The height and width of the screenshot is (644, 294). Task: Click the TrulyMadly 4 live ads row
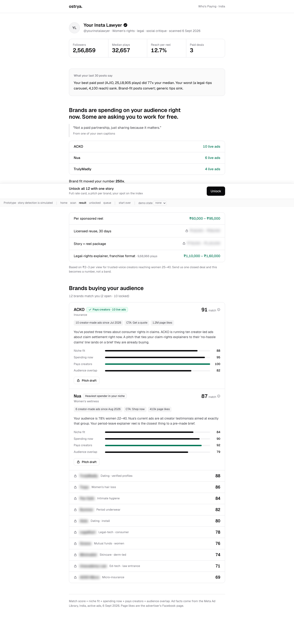(x=147, y=169)
